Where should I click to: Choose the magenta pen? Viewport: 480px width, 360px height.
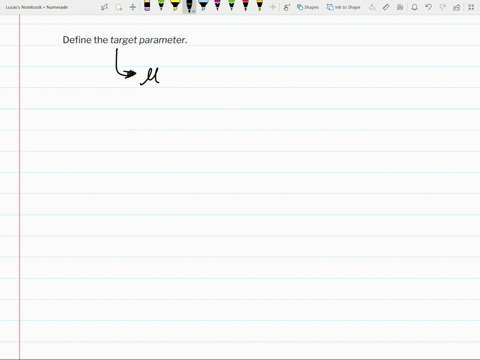point(217,6)
